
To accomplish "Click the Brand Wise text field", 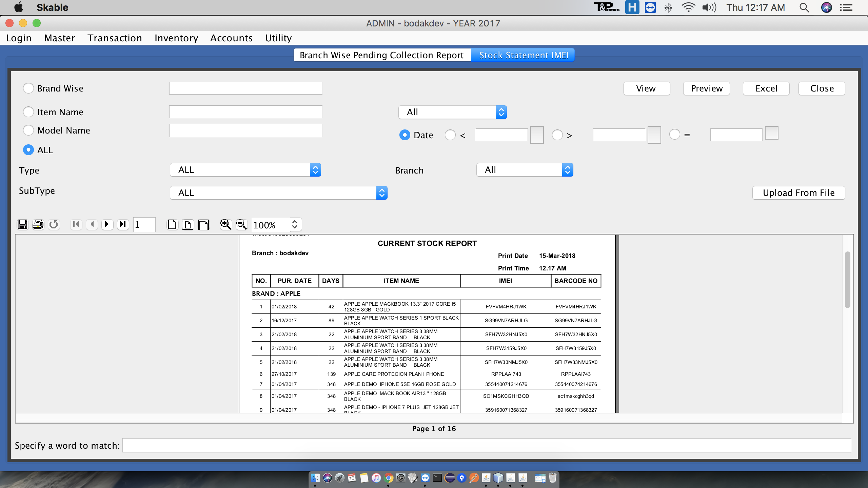I will point(246,88).
